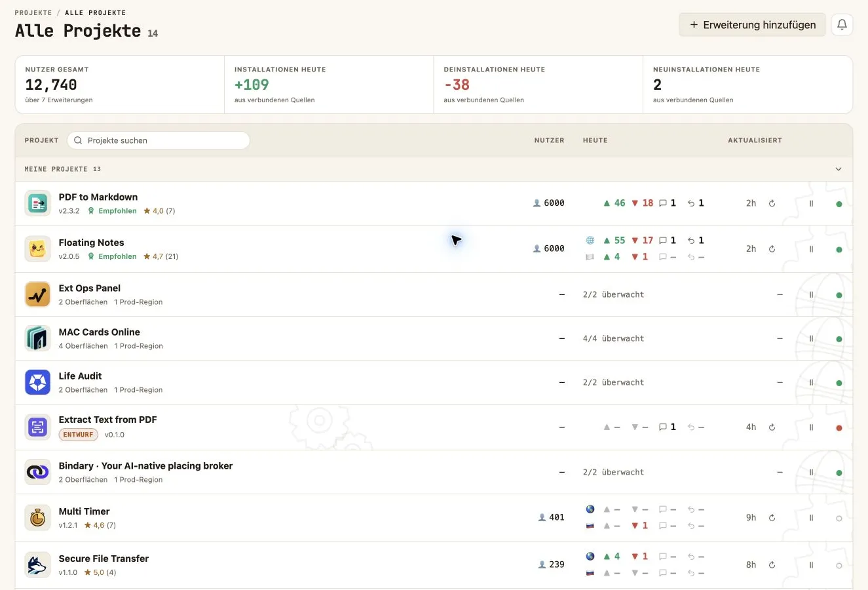868x590 pixels.
Task: Open Bindary Your AI-native placing broker title
Action: click(145, 465)
